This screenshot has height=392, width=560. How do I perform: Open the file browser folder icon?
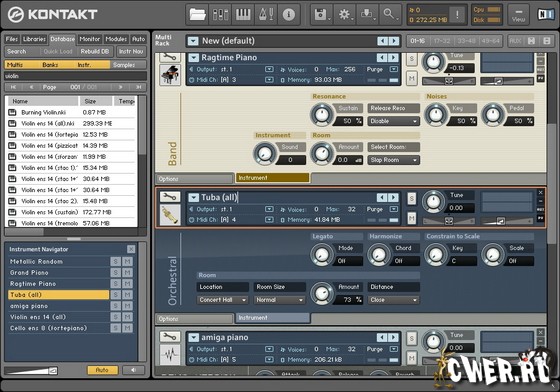(x=198, y=15)
